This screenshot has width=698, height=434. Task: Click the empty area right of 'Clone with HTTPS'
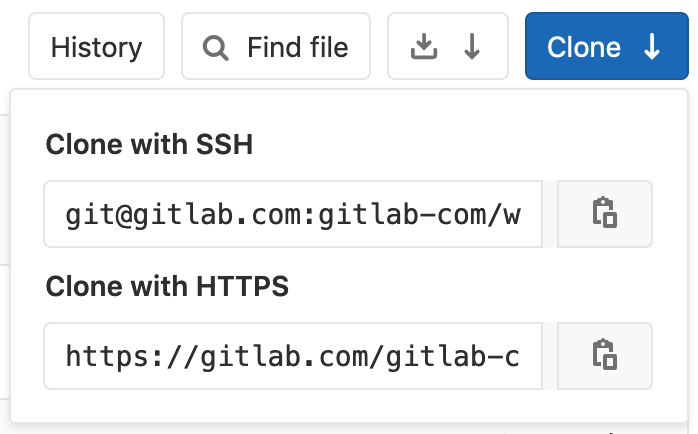pyautogui.click(x=470, y=287)
